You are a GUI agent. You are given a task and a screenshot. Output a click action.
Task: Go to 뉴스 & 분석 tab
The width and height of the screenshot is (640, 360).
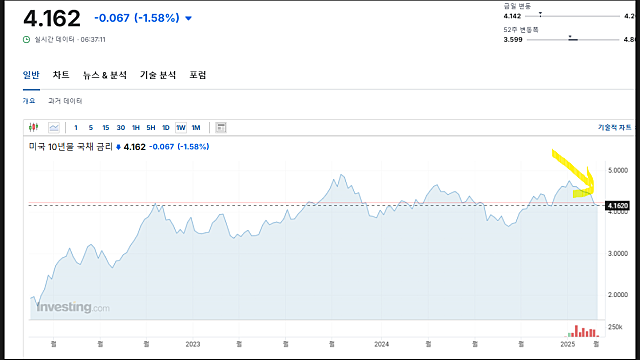point(105,75)
